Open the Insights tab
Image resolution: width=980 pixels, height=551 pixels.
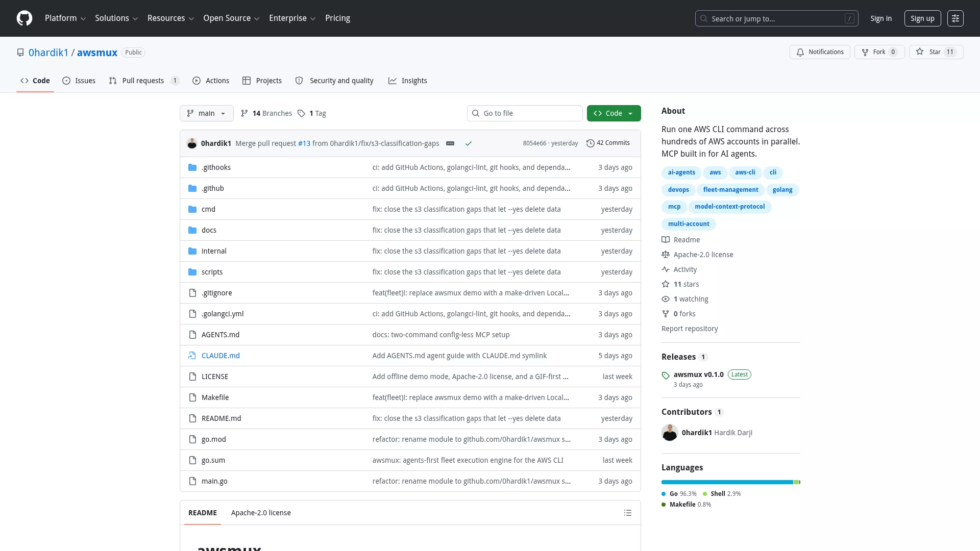pyautogui.click(x=408, y=81)
